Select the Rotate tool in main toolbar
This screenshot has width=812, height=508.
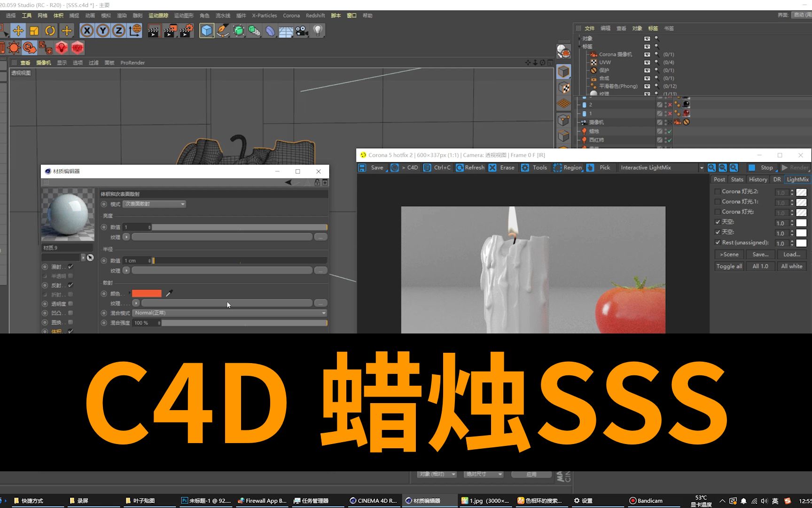tap(50, 31)
